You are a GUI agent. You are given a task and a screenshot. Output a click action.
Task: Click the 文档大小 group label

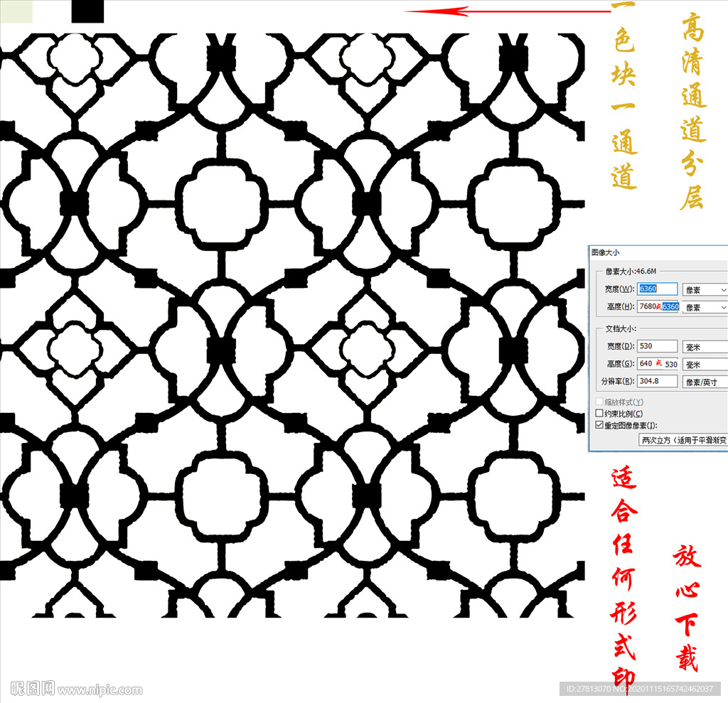[620, 328]
